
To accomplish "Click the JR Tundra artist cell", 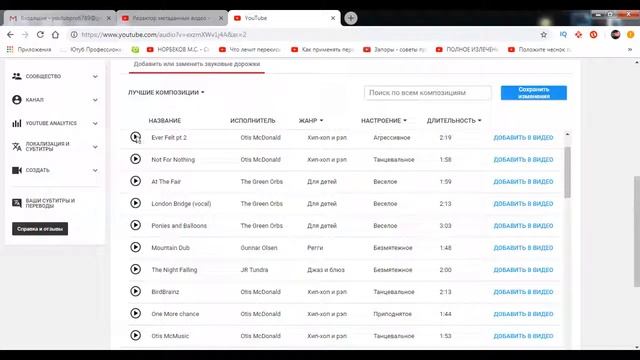I will [254, 270].
